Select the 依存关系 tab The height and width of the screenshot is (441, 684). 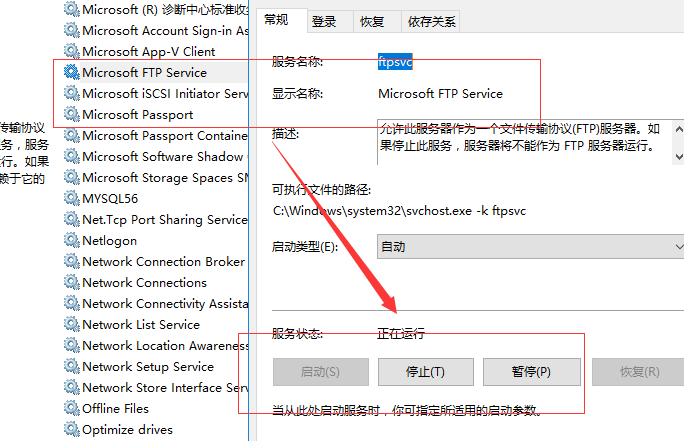click(432, 21)
